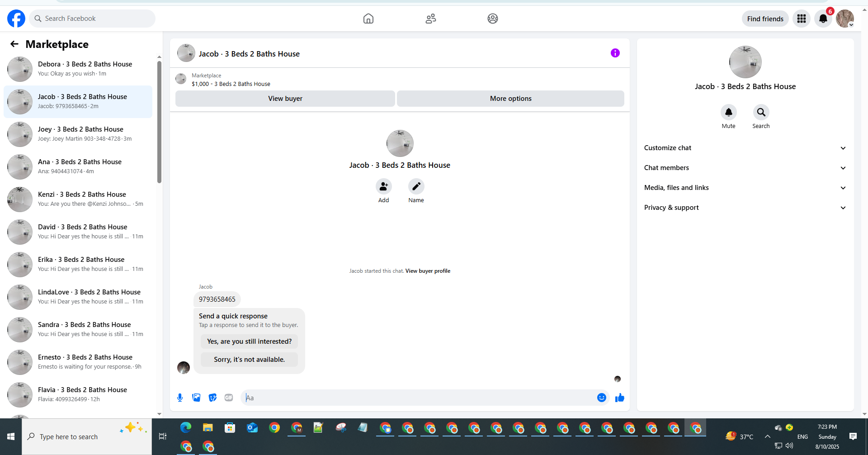Open Ana's conversation in the list
The height and width of the screenshot is (455, 868).
coord(78,167)
